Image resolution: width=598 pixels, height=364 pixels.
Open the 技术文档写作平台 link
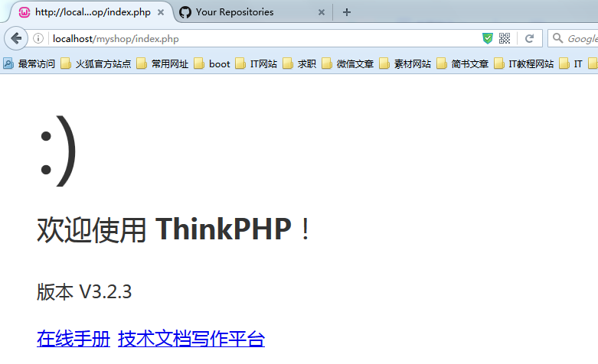click(x=191, y=339)
